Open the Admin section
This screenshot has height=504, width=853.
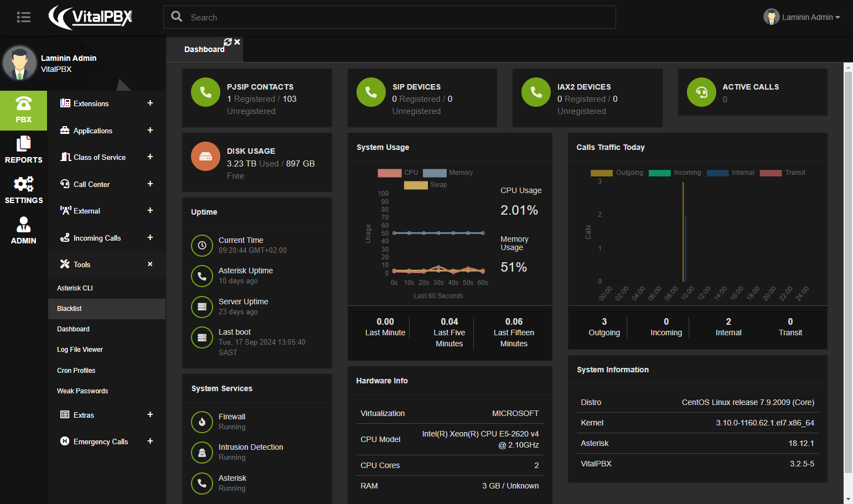(23, 231)
